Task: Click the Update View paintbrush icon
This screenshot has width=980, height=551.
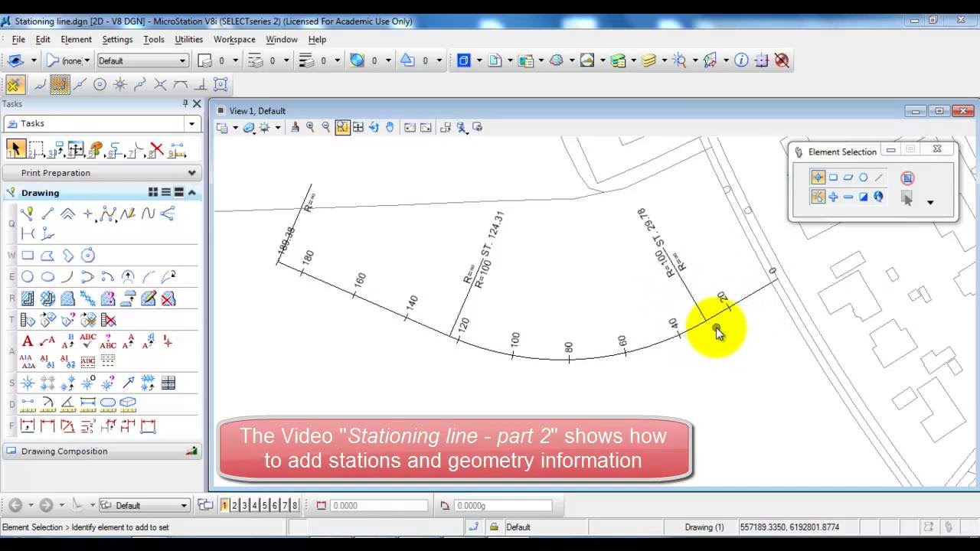Action: click(295, 128)
